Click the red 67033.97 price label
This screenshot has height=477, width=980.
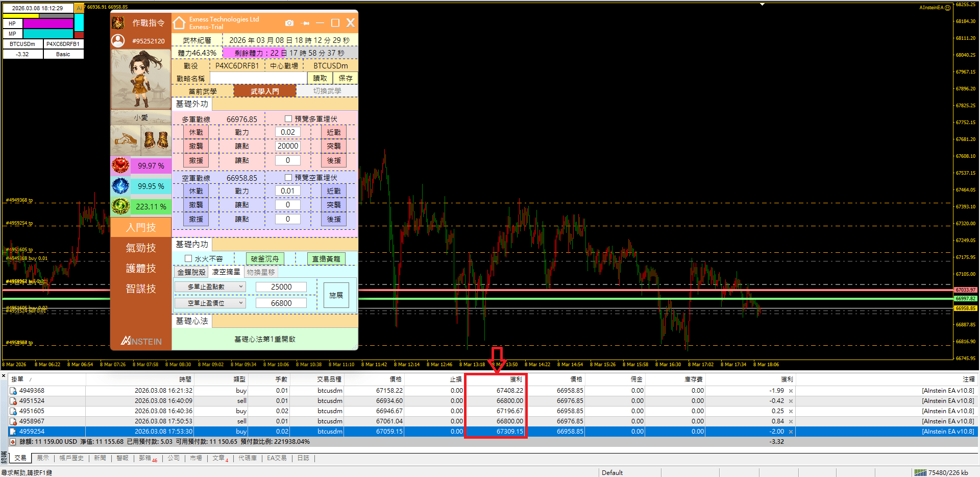966,290
